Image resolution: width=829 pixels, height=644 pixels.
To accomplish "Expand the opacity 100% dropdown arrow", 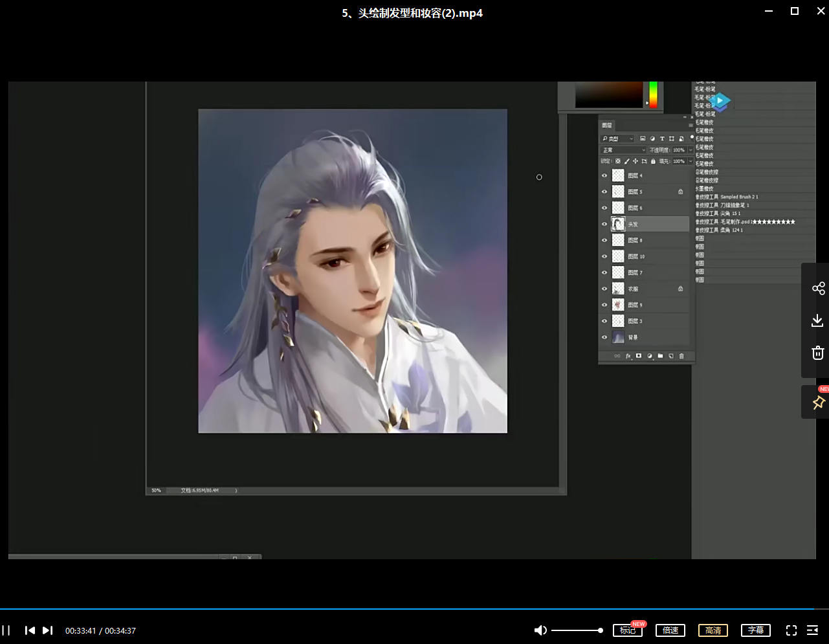I will click(690, 150).
